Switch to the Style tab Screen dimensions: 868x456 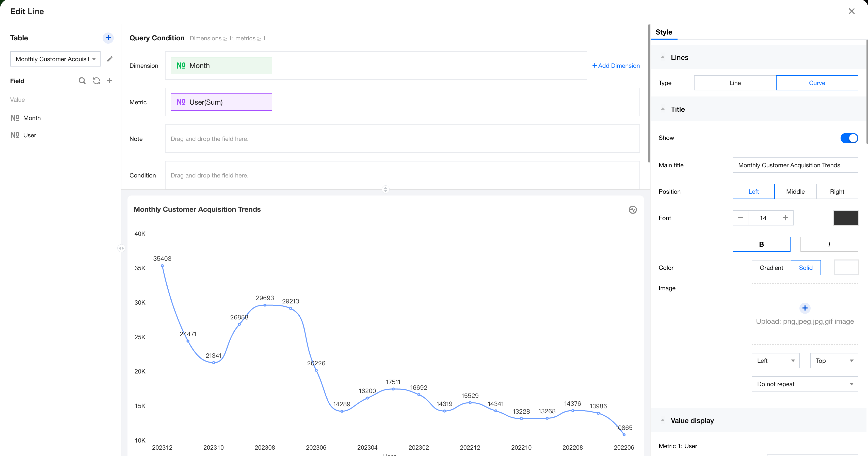click(664, 32)
